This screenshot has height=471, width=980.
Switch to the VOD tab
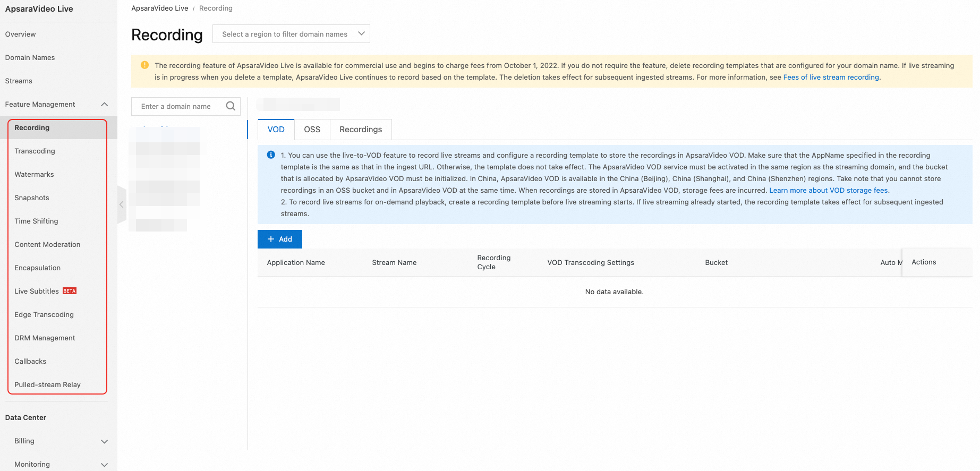276,130
